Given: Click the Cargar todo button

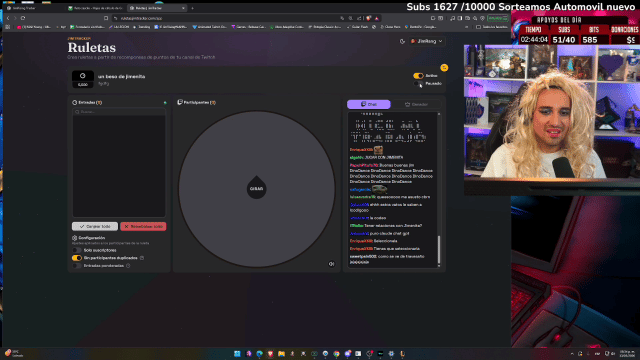Looking at the screenshot, I should [95, 226].
